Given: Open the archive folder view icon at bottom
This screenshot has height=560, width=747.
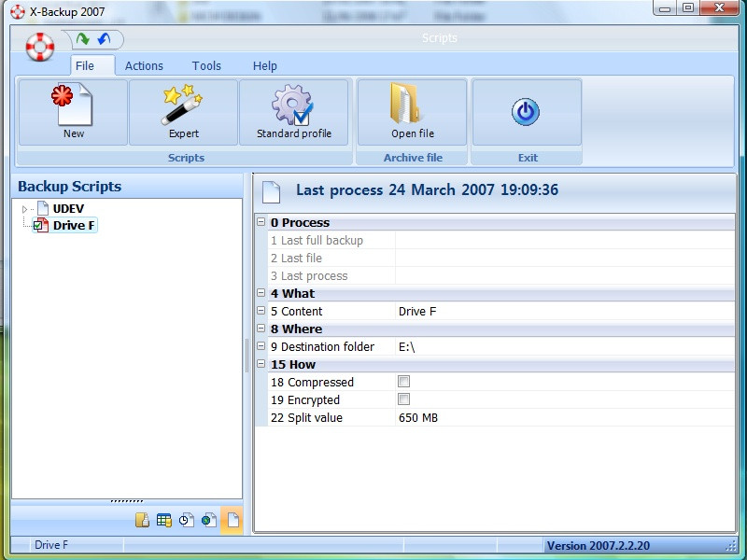Looking at the screenshot, I should 142,520.
